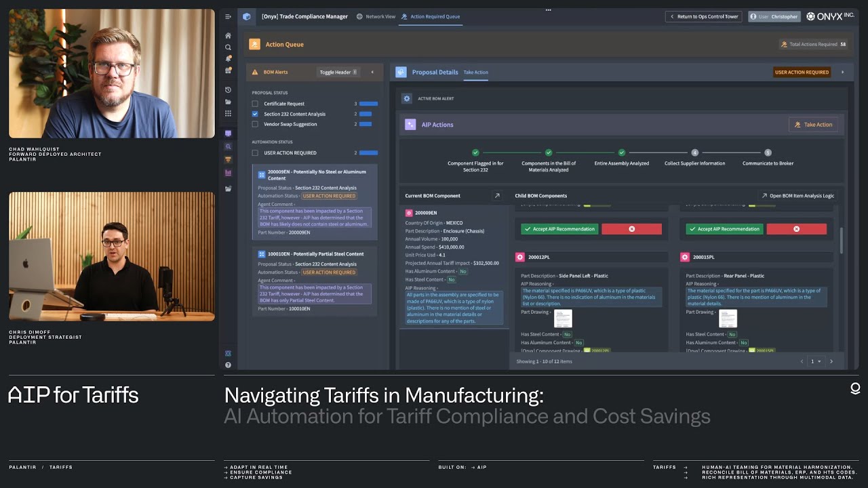
Task: Click completed step Entire Assembly Analyzed
Action: click(622, 152)
